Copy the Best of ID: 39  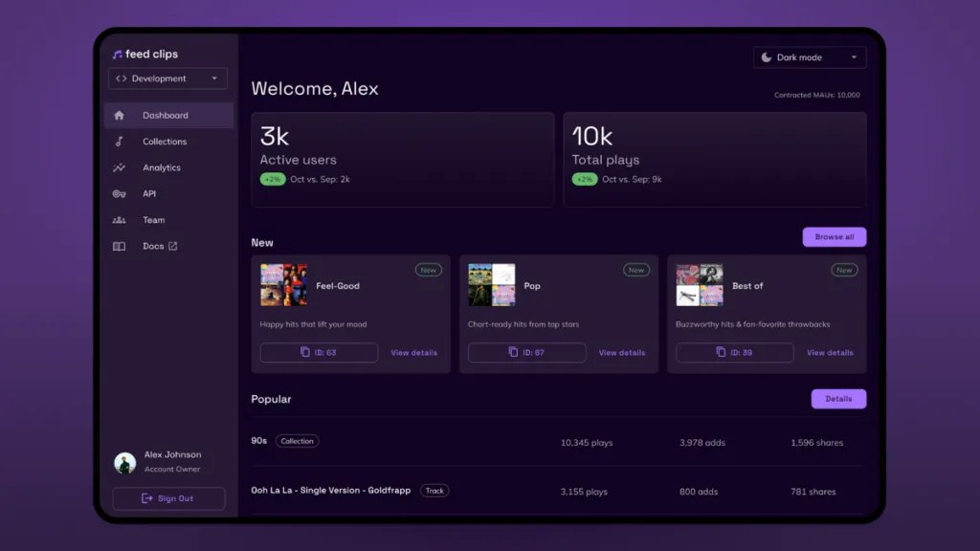click(x=734, y=353)
